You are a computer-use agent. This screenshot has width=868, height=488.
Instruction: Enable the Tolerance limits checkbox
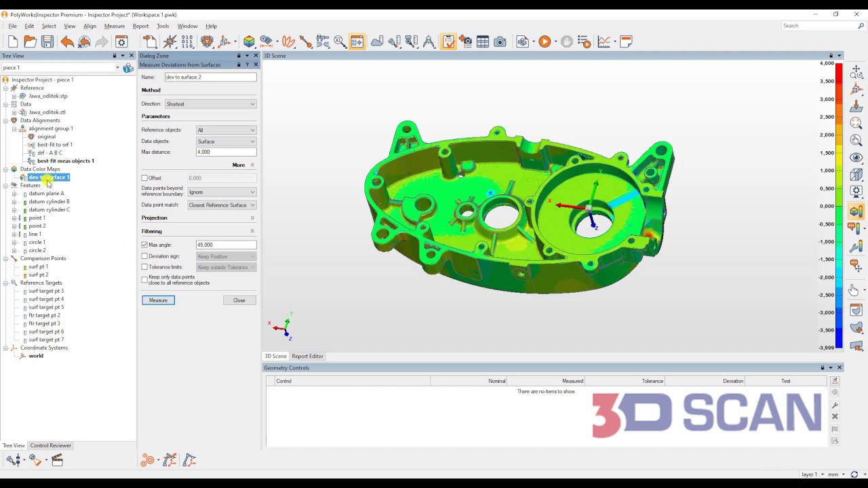(144, 267)
